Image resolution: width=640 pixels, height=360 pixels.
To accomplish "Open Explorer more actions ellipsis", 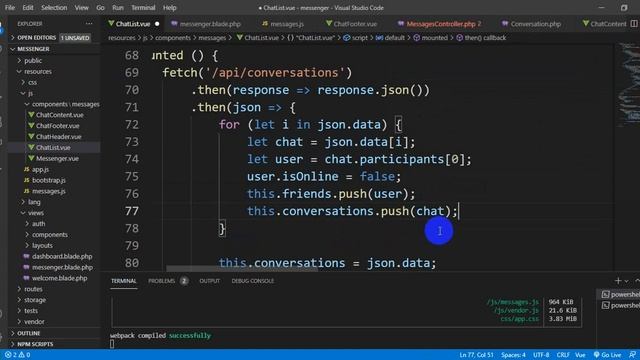I will (89, 24).
